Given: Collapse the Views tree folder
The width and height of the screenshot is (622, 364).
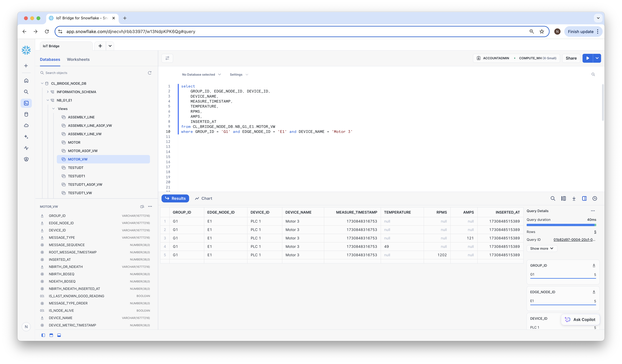Looking at the screenshot, I should point(54,109).
